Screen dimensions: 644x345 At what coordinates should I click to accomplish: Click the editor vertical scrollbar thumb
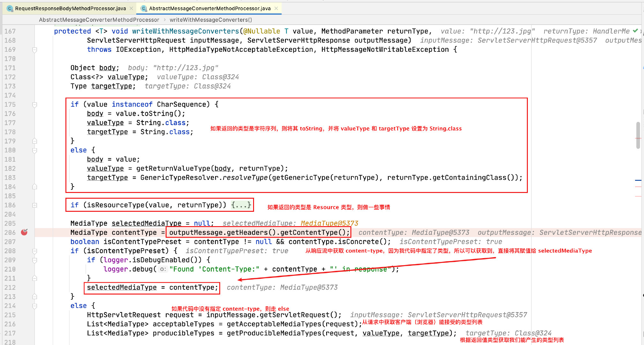(x=638, y=135)
